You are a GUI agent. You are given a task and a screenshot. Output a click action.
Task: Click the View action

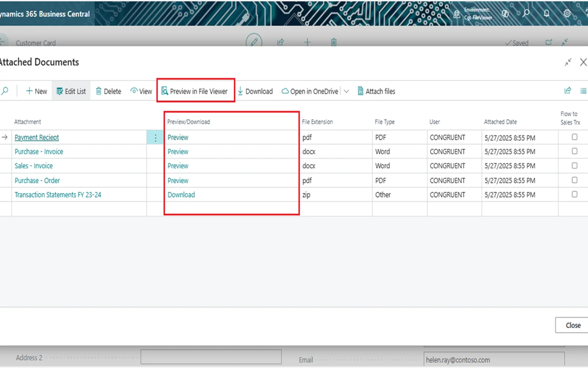click(x=141, y=91)
